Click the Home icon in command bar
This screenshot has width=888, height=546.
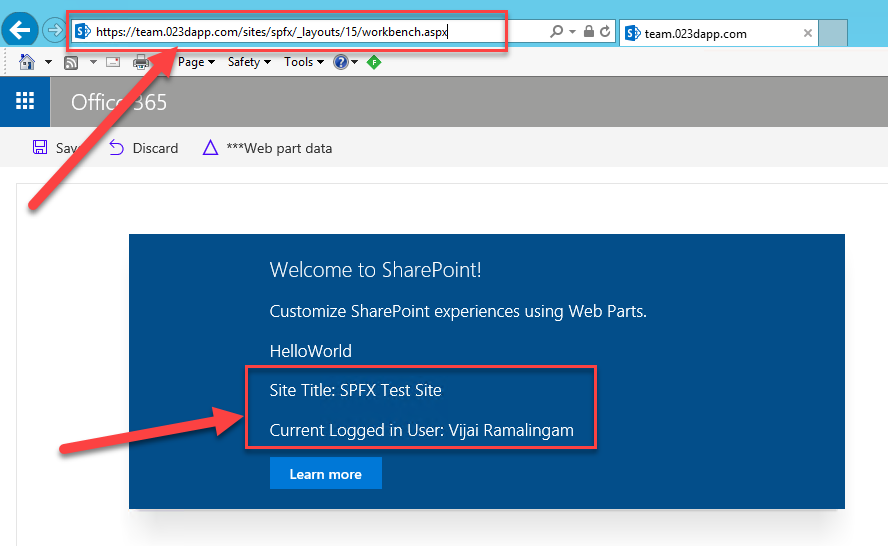click(27, 62)
